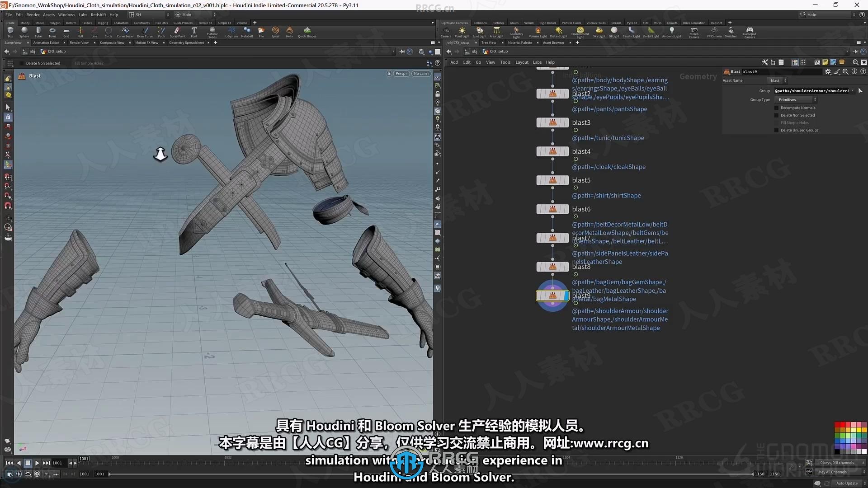Choose the Circle shelf tool

[108, 32]
